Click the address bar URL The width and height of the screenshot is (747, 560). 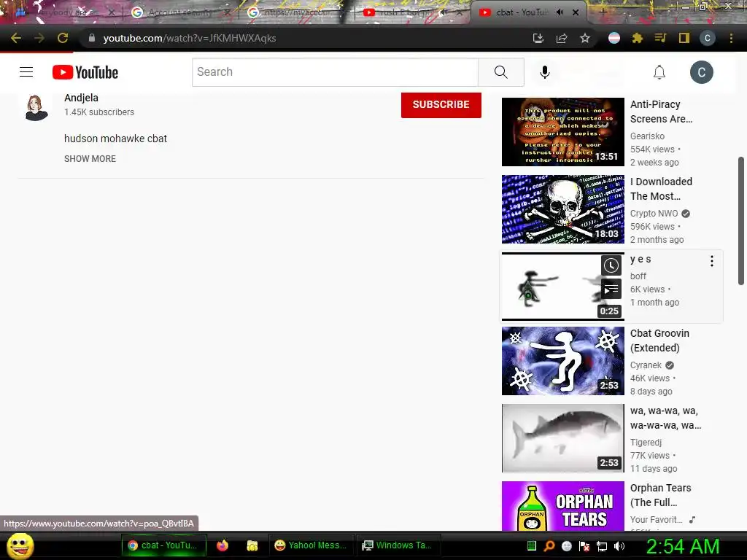coord(190,38)
